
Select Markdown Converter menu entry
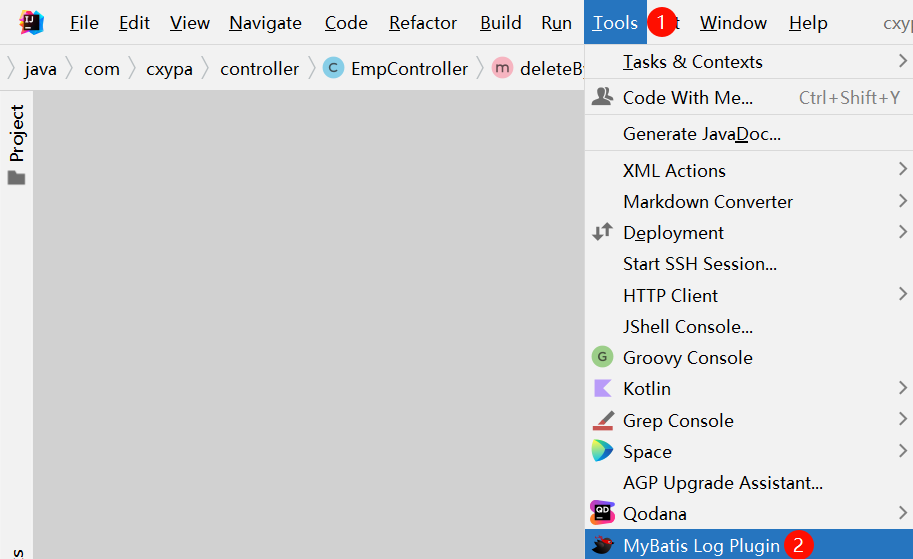(x=707, y=201)
